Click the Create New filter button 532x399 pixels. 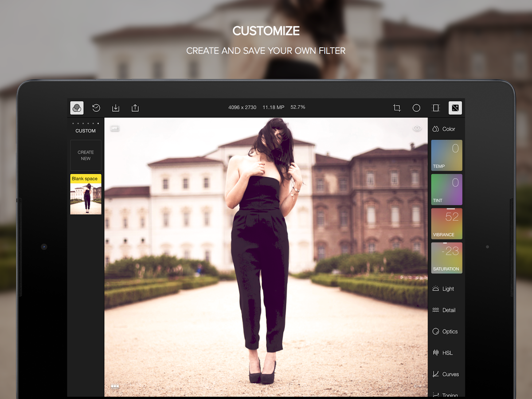pyautogui.click(x=86, y=155)
